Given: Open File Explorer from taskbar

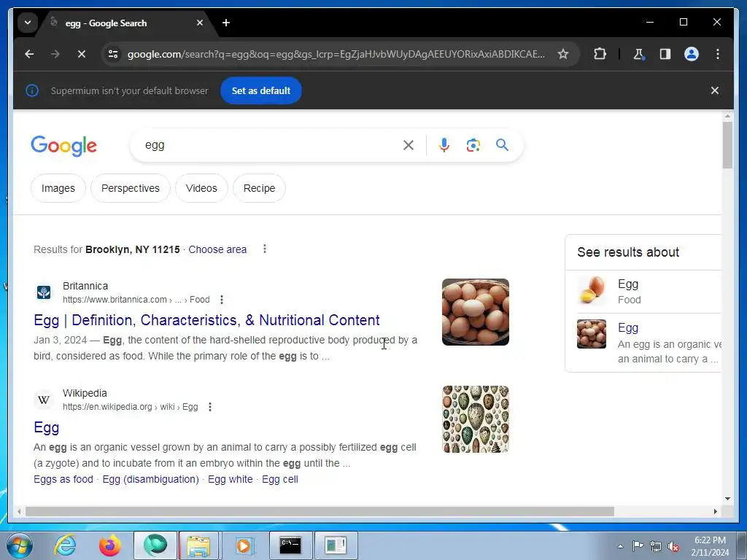Looking at the screenshot, I should click(x=198, y=545).
